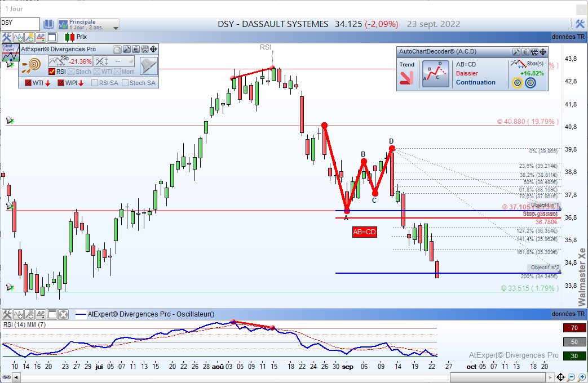The width and height of the screenshot is (588, 383).
Task: Open the Chart Expert thumbnail icon
Action: pyautogui.click(x=10, y=52)
